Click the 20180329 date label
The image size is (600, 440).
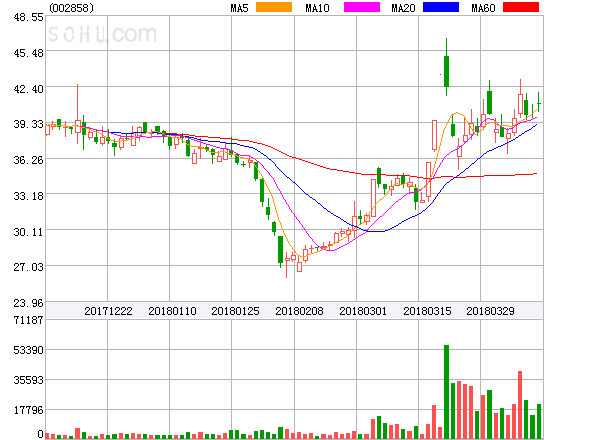[490, 311]
